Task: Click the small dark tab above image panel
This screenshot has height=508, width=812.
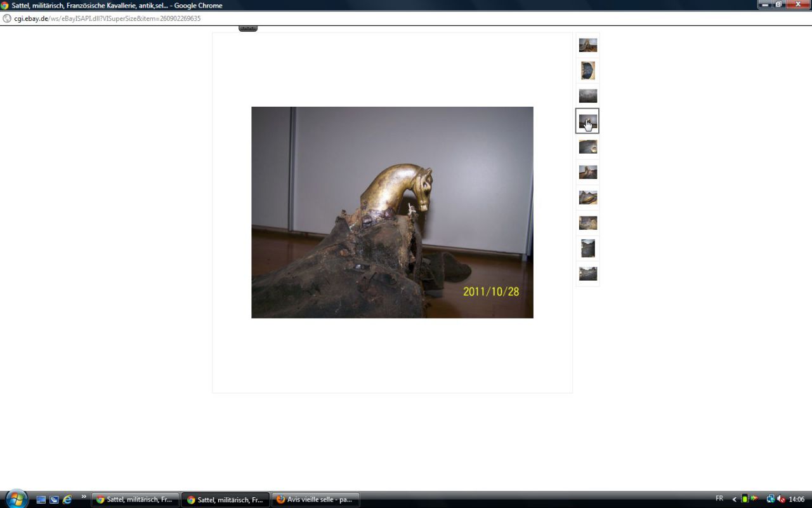Action: [x=248, y=29]
